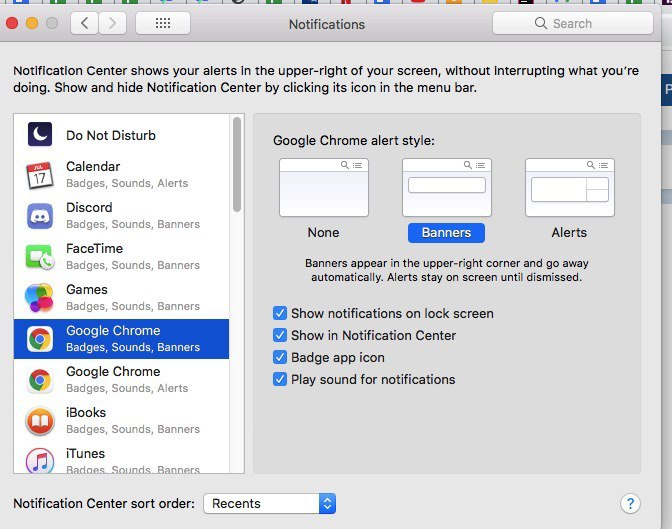Select the Banners alert style
672x529 pixels.
pos(446,188)
